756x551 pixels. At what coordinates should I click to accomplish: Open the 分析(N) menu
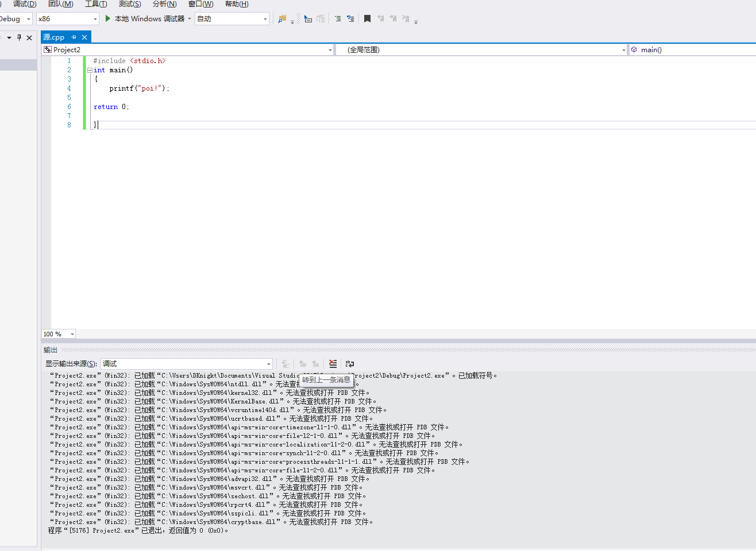(165, 4)
